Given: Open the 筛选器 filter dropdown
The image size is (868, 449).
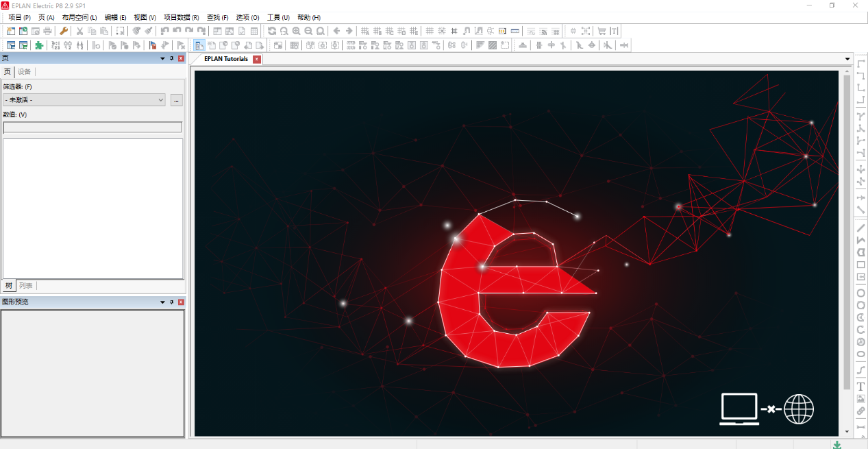Looking at the screenshot, I should click(85, 100).
